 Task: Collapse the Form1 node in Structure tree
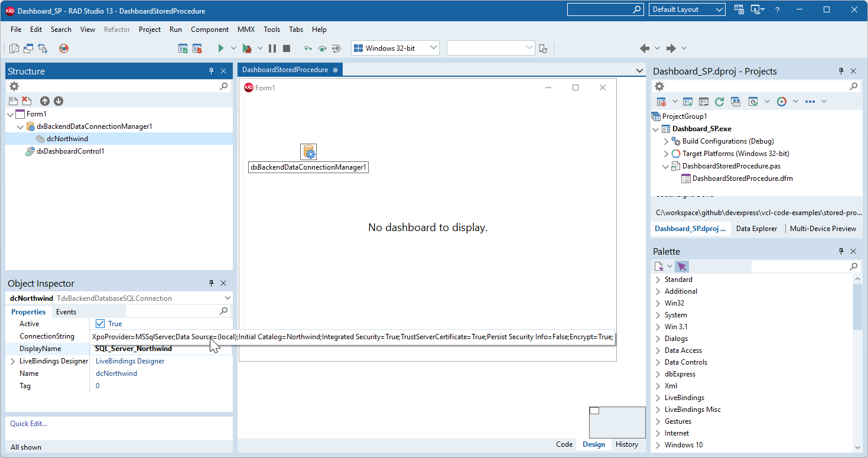click(11, 114)
